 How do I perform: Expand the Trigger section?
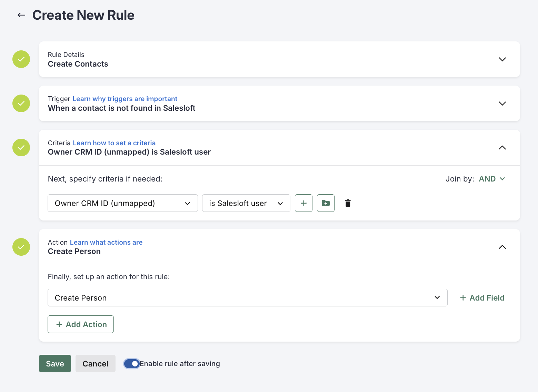pos(502,104)
